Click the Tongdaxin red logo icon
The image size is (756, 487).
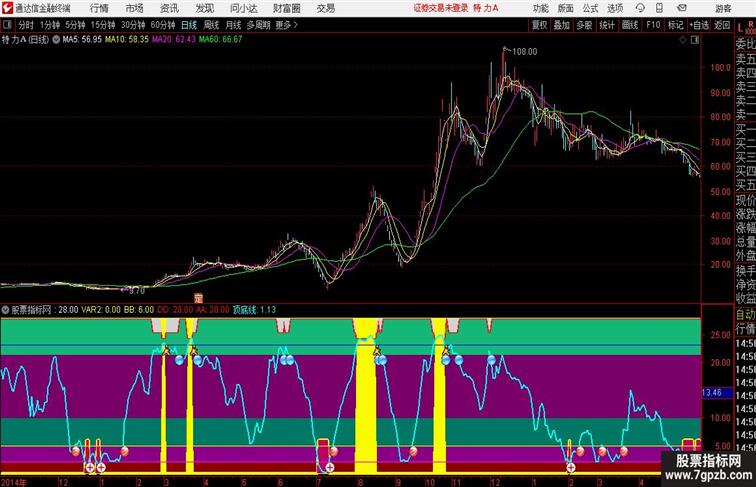click(x=7, y=8)
